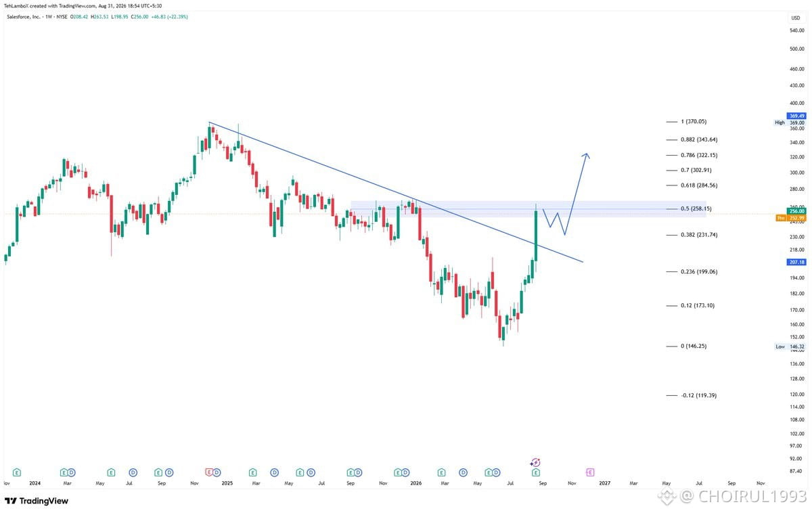Click the USD currency label on price axis
This screenshot has height=513, width=812.
795,17
